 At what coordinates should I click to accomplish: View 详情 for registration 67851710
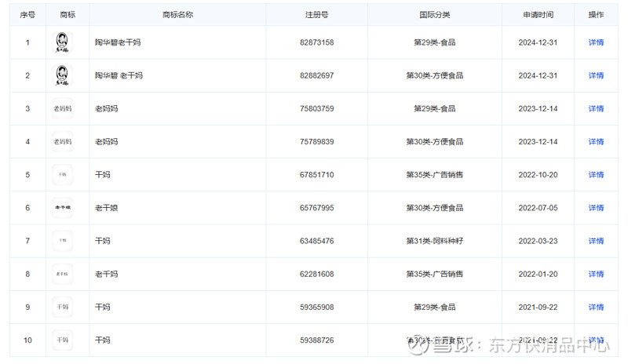click(x=596, y=175)
